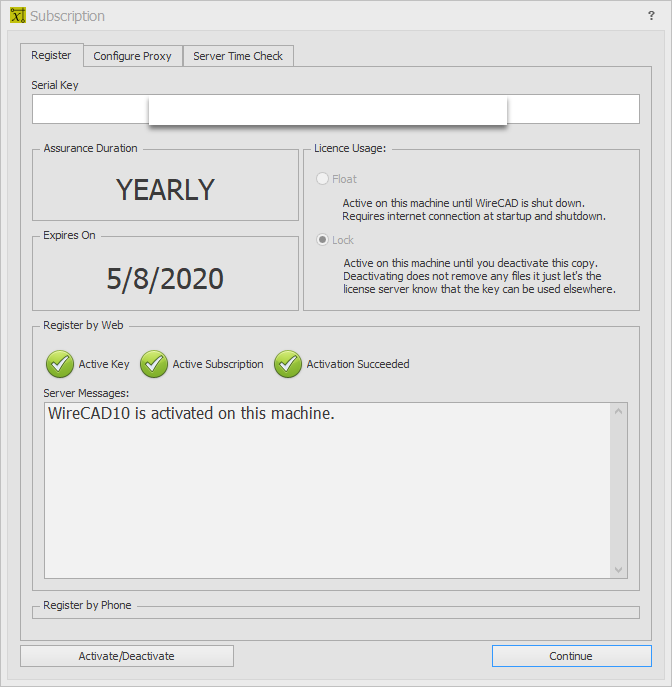Viewport: 672px width, 687px height.
Task: Click the YEARLY assurance duration display
Action: pyautogui.click(x=165, y=189)
